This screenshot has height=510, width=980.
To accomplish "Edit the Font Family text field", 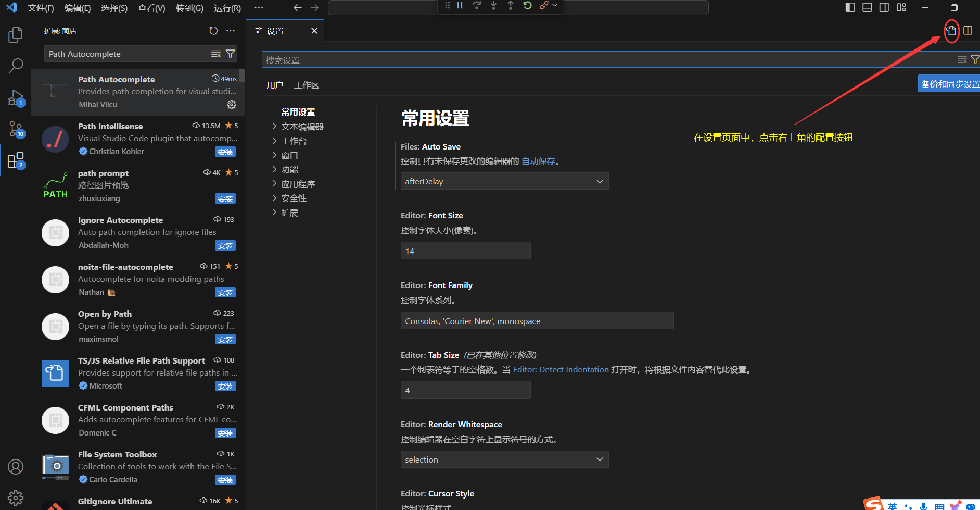I will (537, 321).
